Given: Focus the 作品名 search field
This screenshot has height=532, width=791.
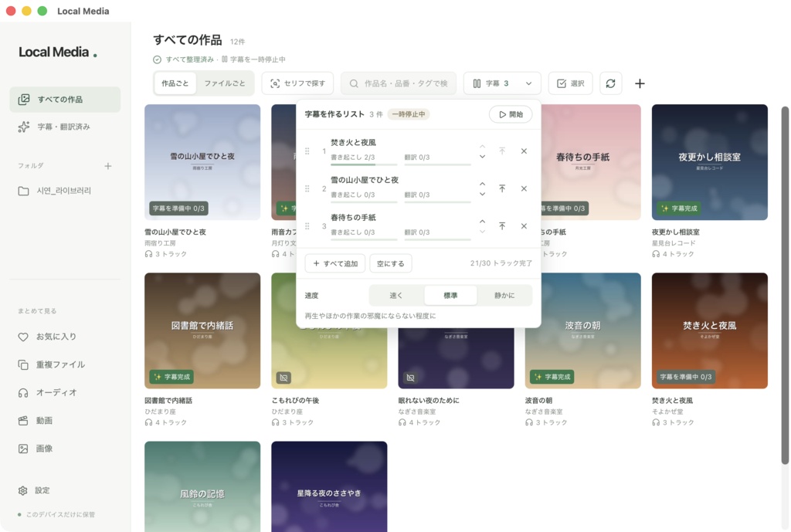Looking at the screenshot, I should pyautogui.click(x=399, y=83).
